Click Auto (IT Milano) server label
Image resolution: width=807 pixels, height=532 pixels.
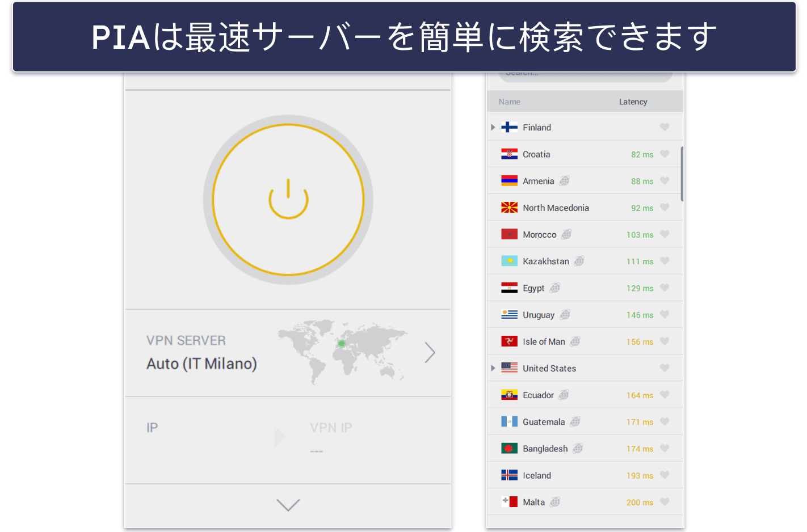(x=201, y=364)
